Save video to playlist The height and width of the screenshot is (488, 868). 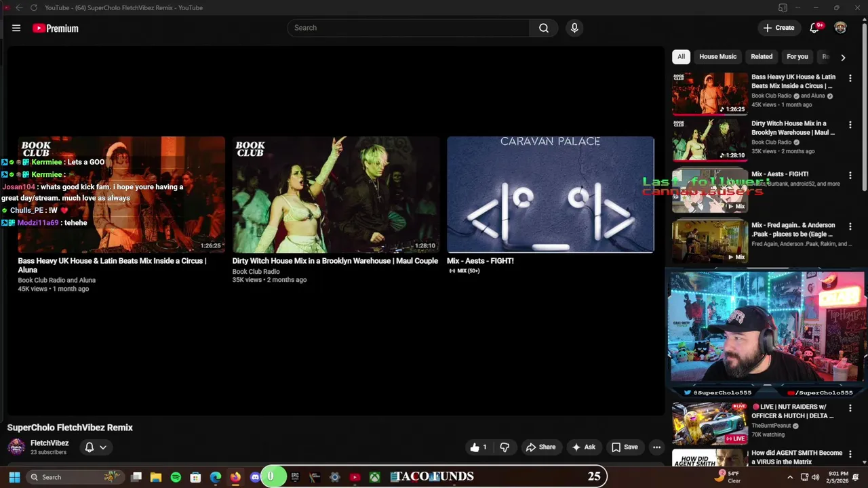[625, 447]
